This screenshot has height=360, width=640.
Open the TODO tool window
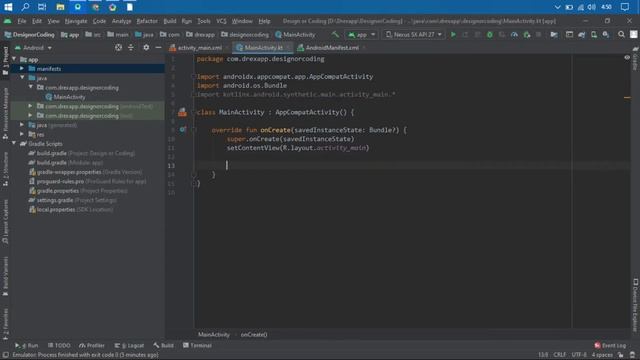pos(59,346)
